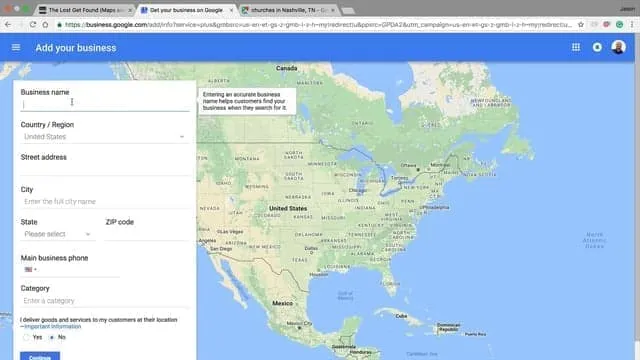Click Canada label on the map
The height and width of the screenshot is (360, 640).
point(287,68)
